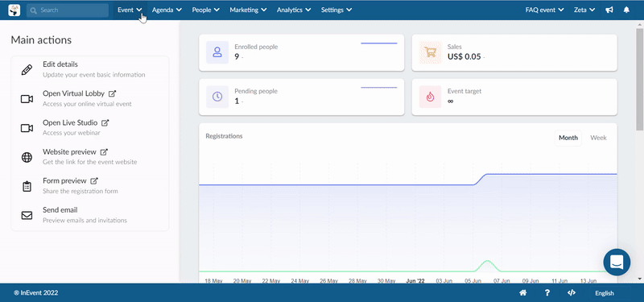This screenshot has width=644, height=302.
Task: Open the People dropdown menu
Action: point(205,10)
